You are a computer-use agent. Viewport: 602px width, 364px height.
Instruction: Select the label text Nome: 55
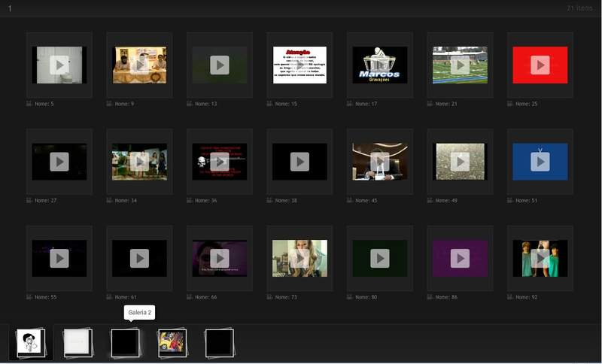point(45,297)
